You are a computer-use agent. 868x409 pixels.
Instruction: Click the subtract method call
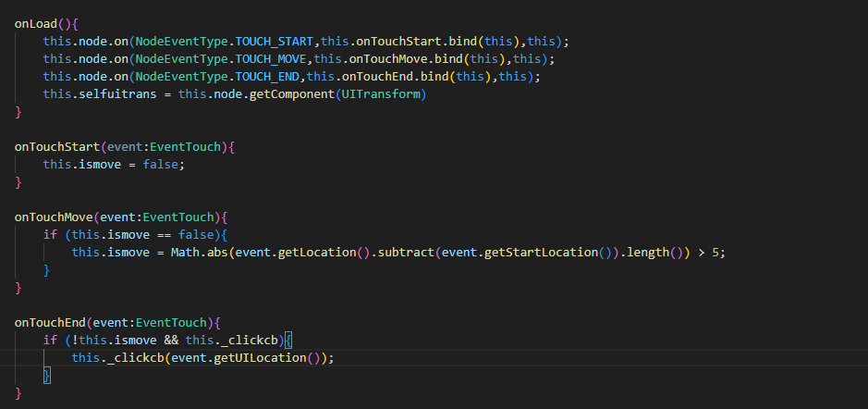[x=406, y=253]
